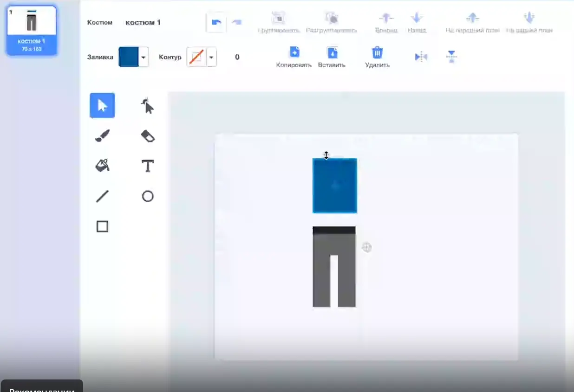This screenshot has width=574, height=392.
Task: Click the Вставить (Paste) button
Action: (x=332, y=57)
